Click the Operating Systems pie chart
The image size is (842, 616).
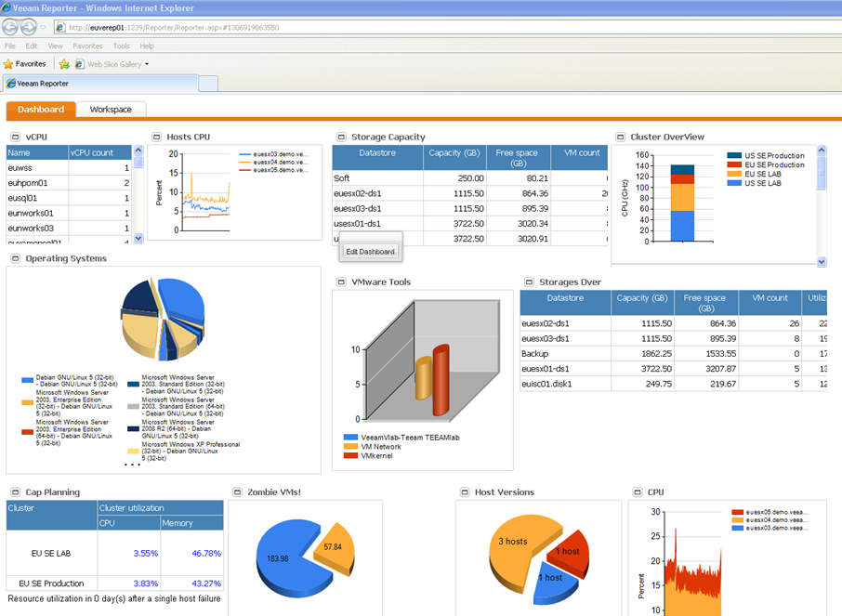(x=163, y=319)
